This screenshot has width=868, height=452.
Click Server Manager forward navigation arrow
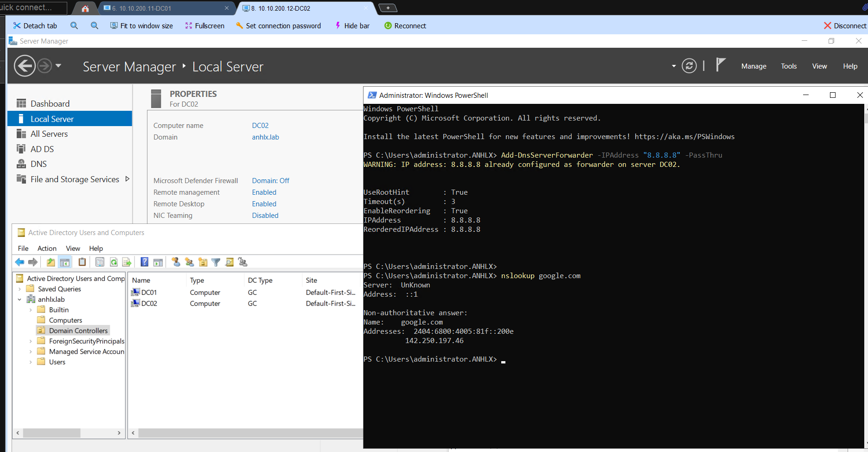[x=45, y=66]
